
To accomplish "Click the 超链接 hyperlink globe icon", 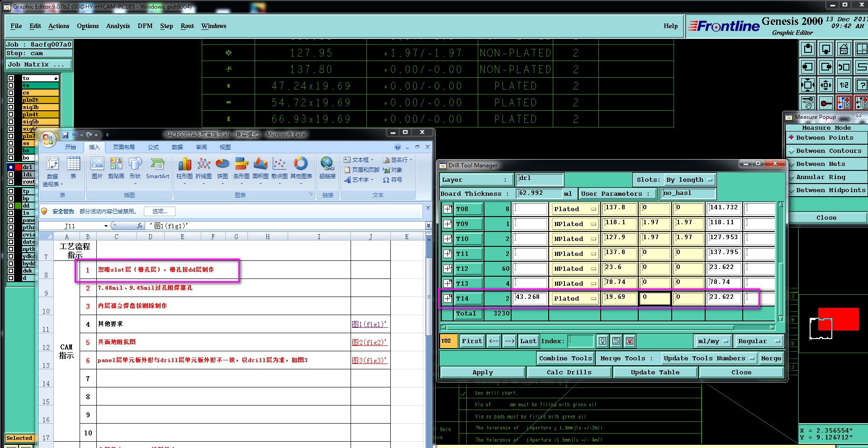I will tap(327, 168).
